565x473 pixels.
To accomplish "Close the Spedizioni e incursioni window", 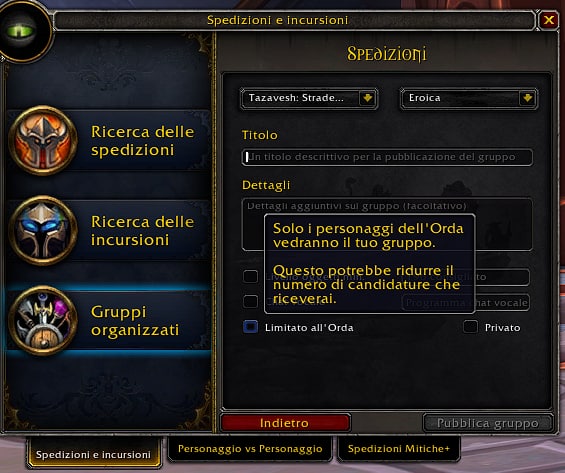I will [548, 20].
